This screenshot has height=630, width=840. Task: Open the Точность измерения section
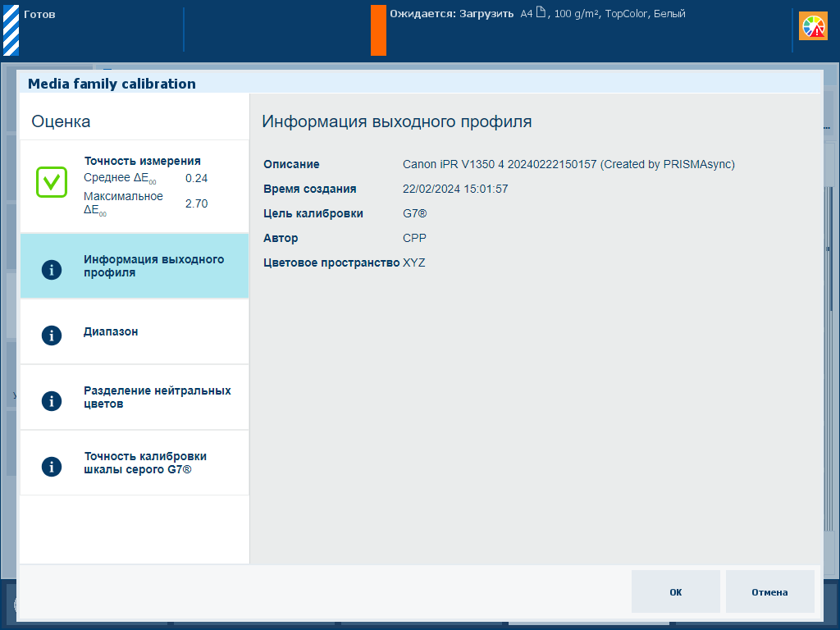click(135, 186)
